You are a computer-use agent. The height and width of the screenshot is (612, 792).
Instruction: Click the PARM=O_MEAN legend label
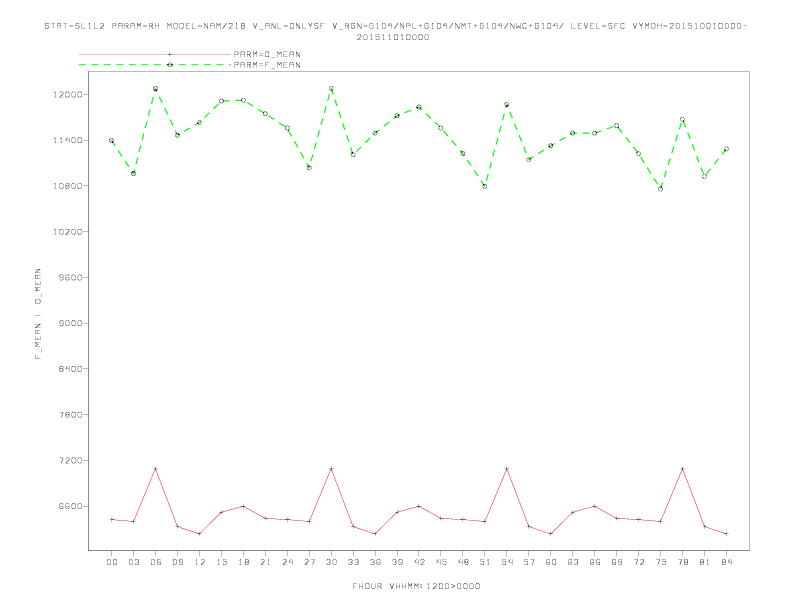point(267,54)
